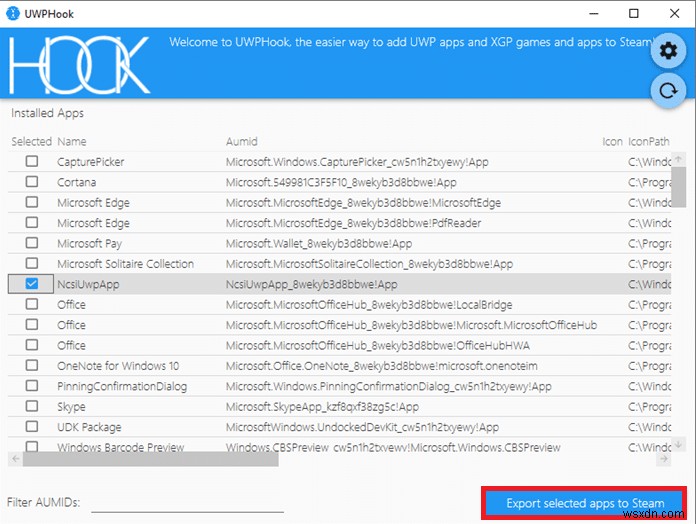The width and height of the screenshot is (696, 524).
Task: Click the Microsoft.Wallet_8wekyb3d8bbwe!App Aumid cell
Action: (x=319, y=244)
